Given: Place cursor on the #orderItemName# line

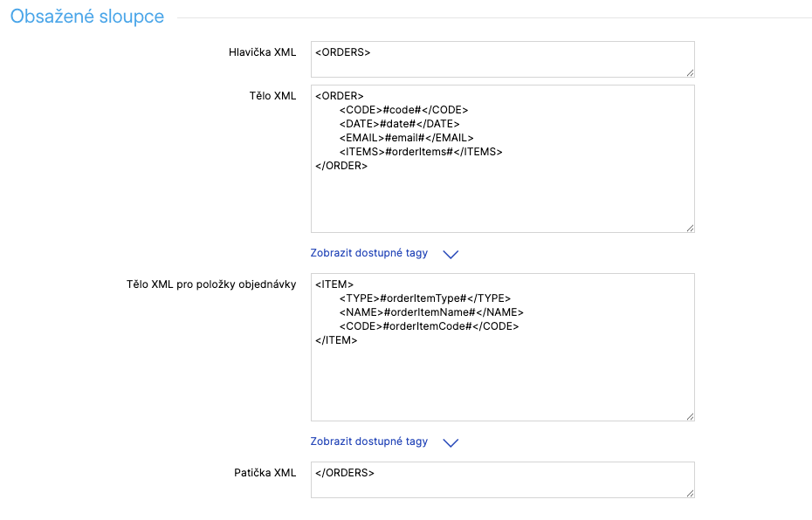Looking at the screenshot, I should (x=430, y=312).
